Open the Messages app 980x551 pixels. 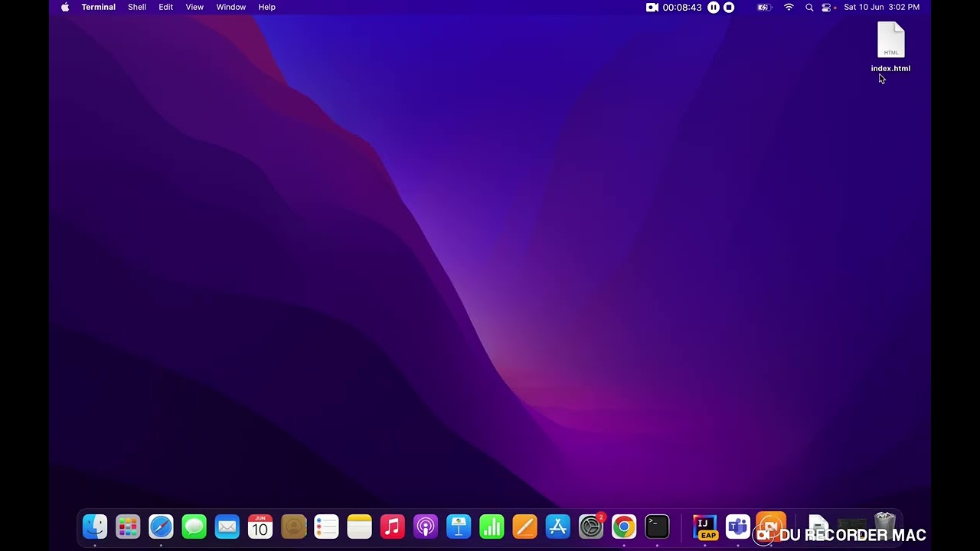click(194, 527)
